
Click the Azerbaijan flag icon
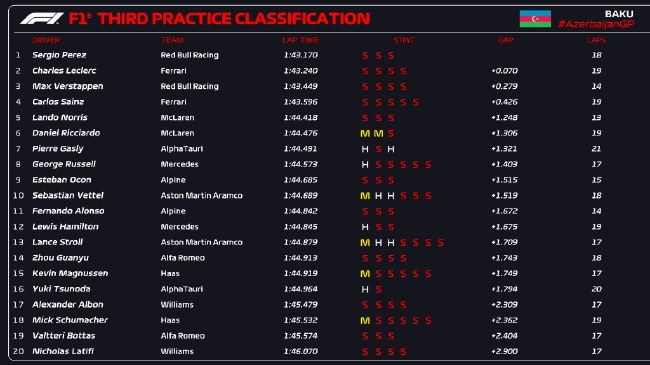(x=535, y=19)
